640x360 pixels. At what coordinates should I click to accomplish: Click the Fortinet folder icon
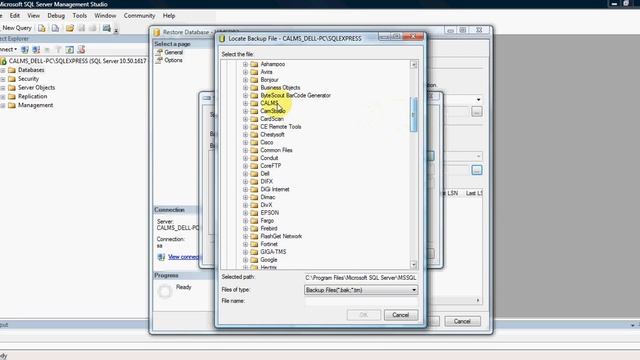click(254, 244)
